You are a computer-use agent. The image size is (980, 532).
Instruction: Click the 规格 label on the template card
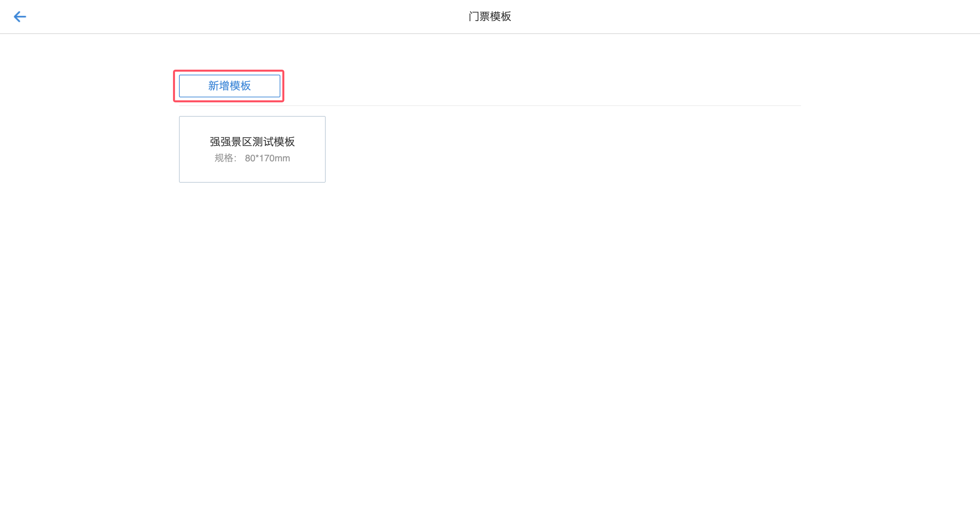(x=224, y=158)
